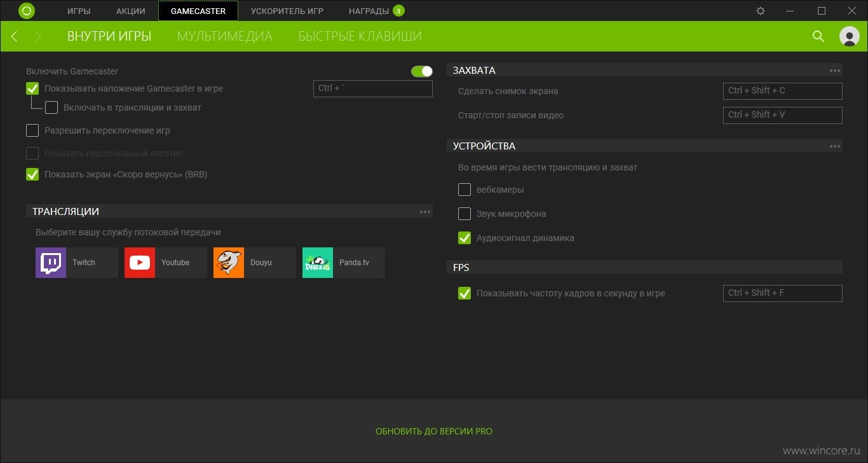Open settings via the gear icon
Viewport: 868px width, 463px height.
pos(761,11)
